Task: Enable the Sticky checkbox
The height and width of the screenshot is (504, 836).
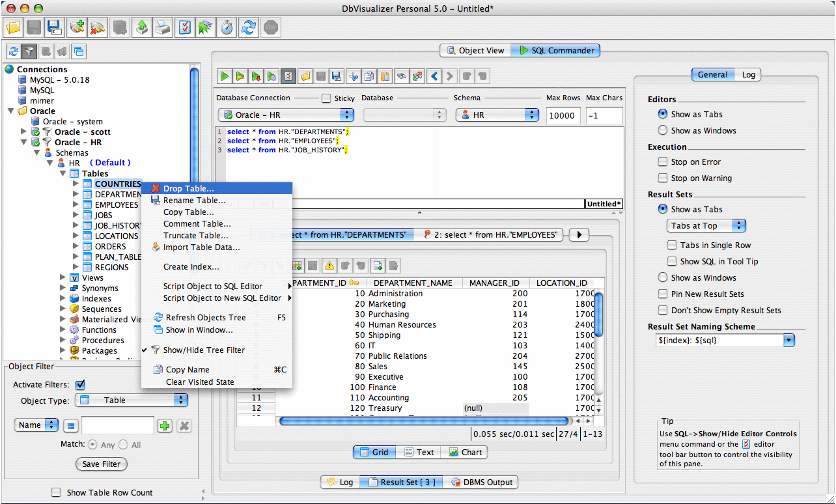Action: [326, 98]
